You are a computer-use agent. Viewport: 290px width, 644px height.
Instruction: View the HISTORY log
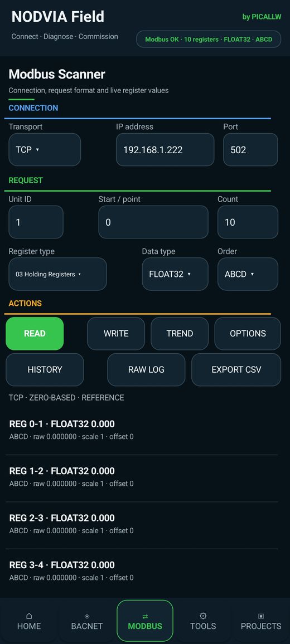[x=45, y=370]
